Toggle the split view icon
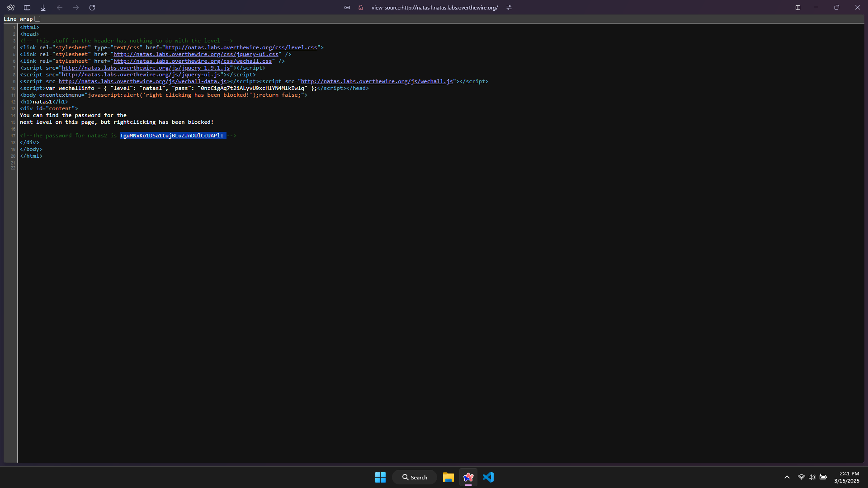 (798, 8)
